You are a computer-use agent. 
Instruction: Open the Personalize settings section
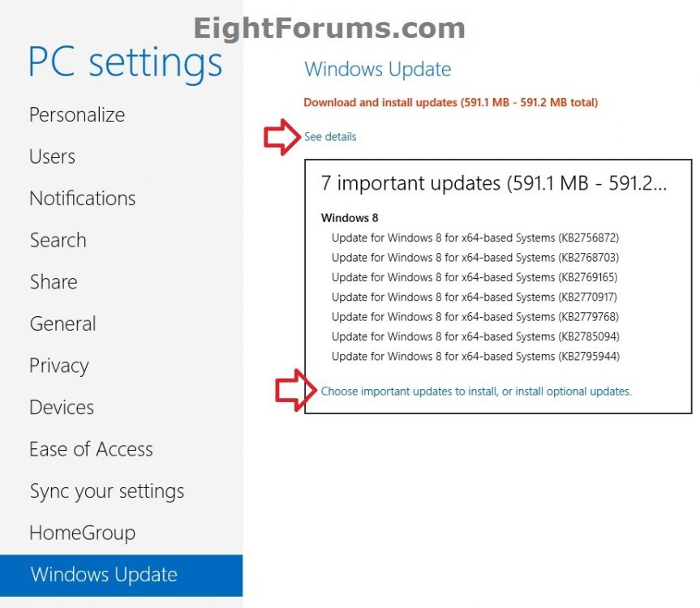click(x=77, y=115)
